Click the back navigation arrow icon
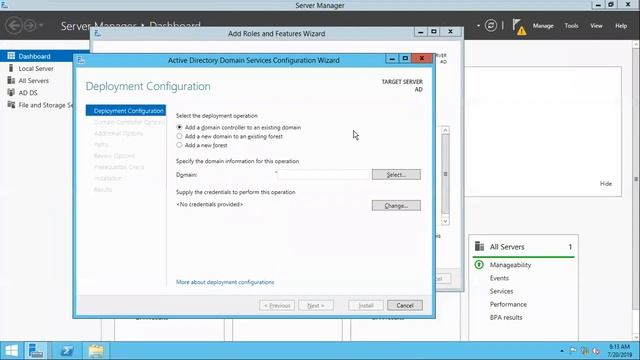The height and width of the screenshot is (360, 640). [14, 26]
